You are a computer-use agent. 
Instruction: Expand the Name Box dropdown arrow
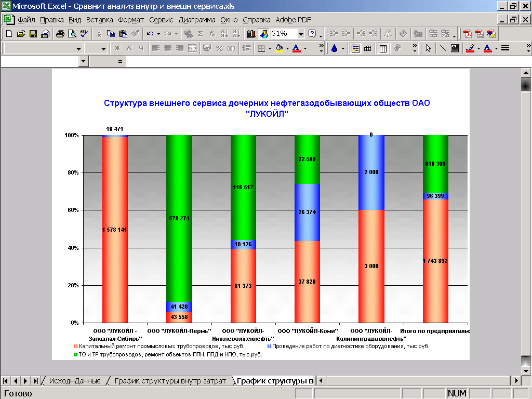[x=84, y=61]
